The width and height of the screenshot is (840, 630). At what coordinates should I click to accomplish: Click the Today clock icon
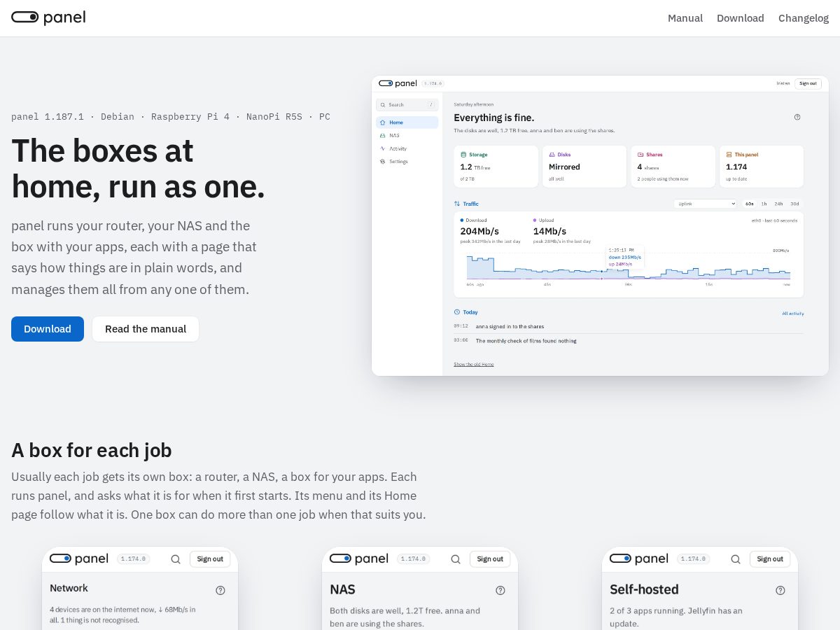(457, 312)
